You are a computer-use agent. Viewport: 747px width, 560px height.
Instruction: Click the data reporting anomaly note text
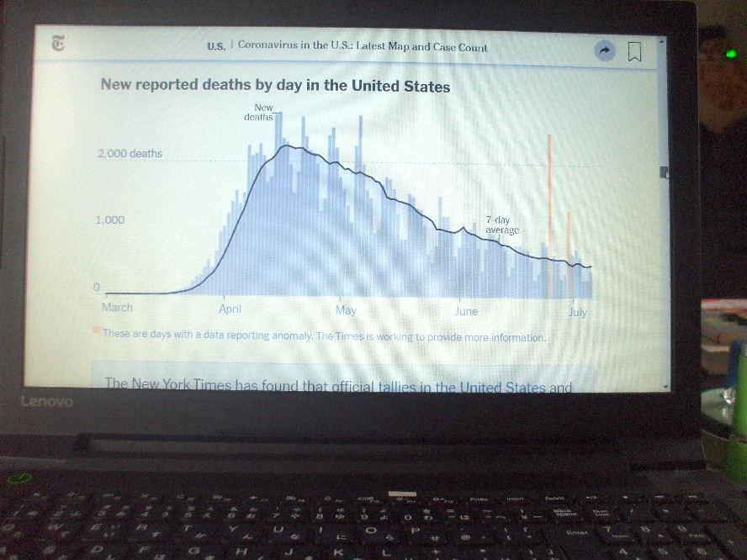click(325, 335)
